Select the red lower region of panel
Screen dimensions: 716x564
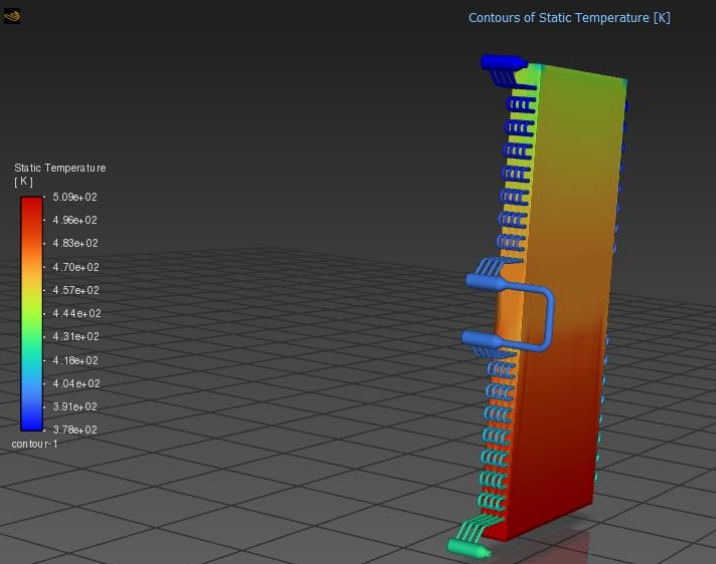557,457
